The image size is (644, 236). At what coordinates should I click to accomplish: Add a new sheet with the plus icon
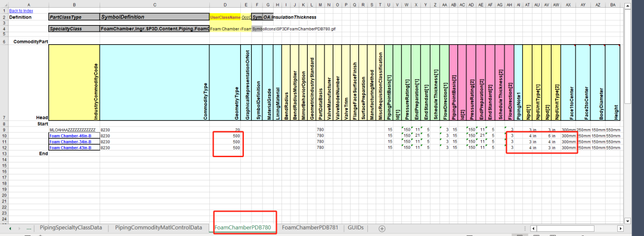(x=382, y=228)
